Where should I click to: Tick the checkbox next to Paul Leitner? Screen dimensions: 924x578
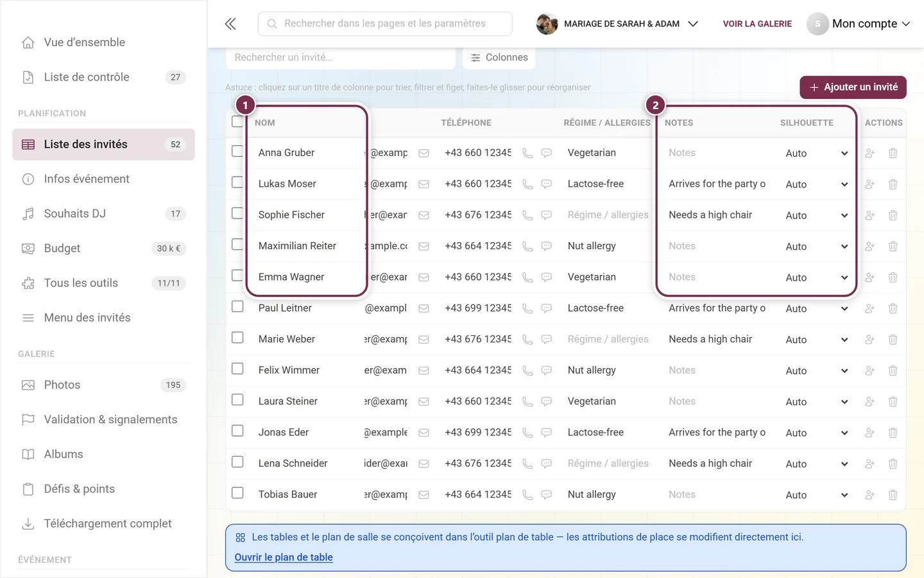237,306
